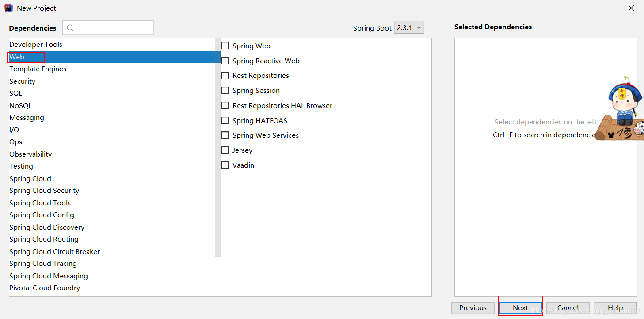Close the New Project dialog
Image resolution: width=644 pixels, height=319 pixels.
(x=631, y=8)
